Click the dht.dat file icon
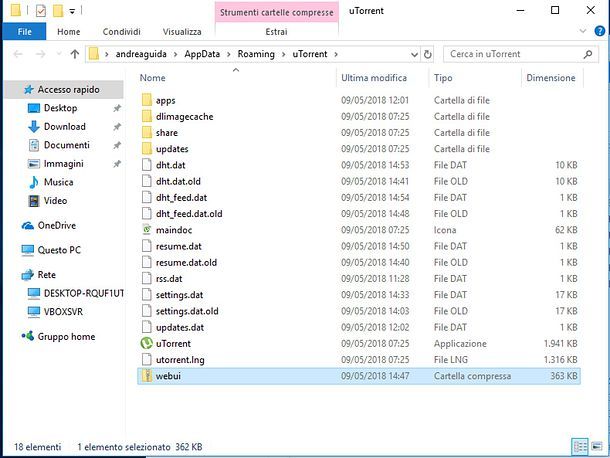The image size is (610, 458). pos(147,165)
